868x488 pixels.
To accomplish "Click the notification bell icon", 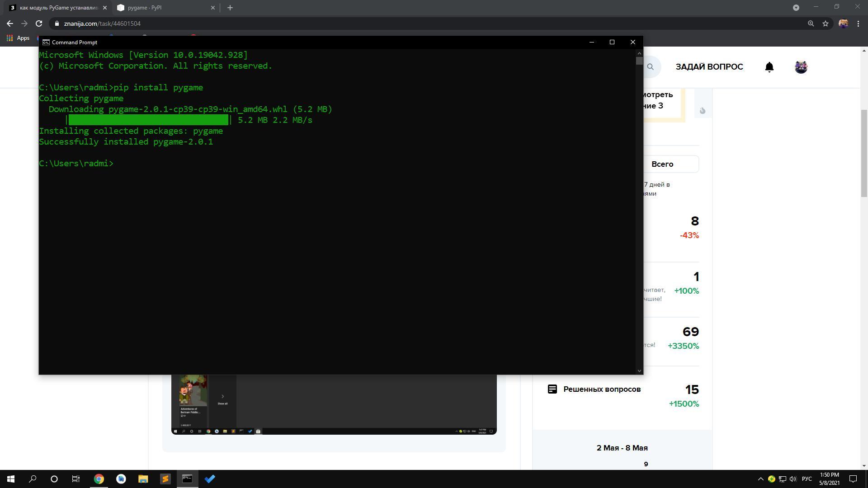I will click(769, 67).
